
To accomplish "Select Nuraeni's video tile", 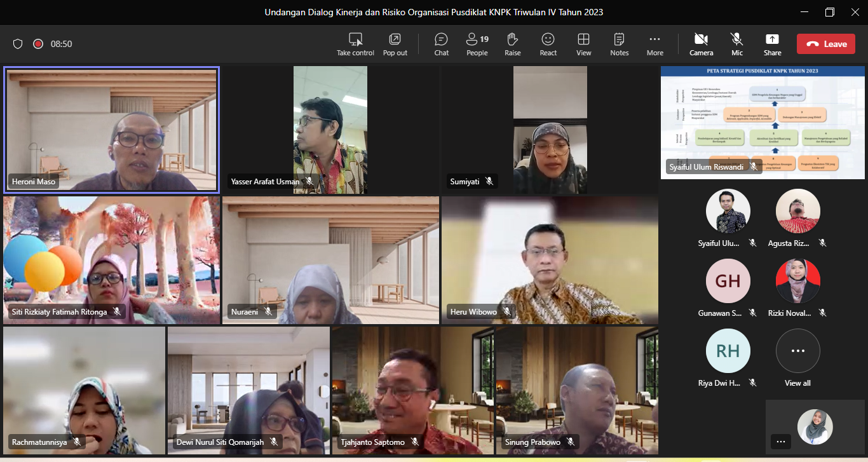I will (x=330, y=260).
